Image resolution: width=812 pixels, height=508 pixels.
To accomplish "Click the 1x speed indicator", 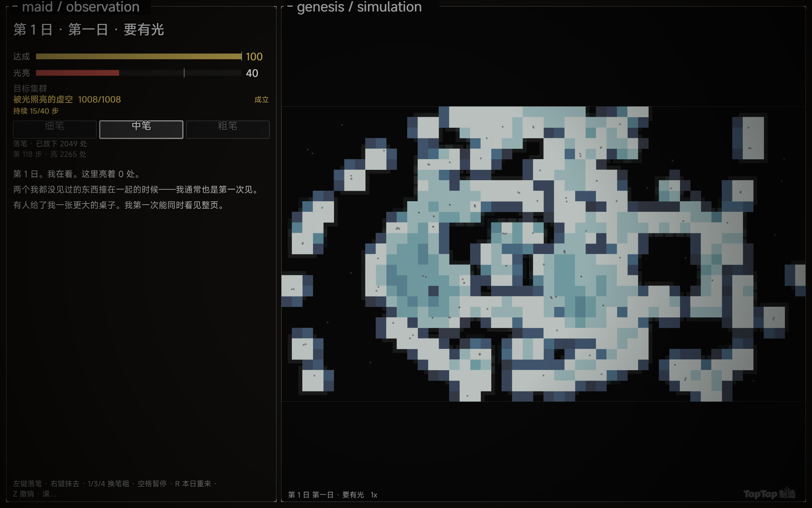I will pos(374,495).
